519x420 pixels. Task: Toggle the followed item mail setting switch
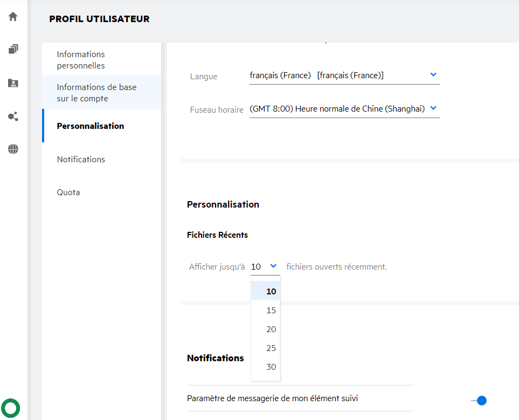tap(479, 401)
